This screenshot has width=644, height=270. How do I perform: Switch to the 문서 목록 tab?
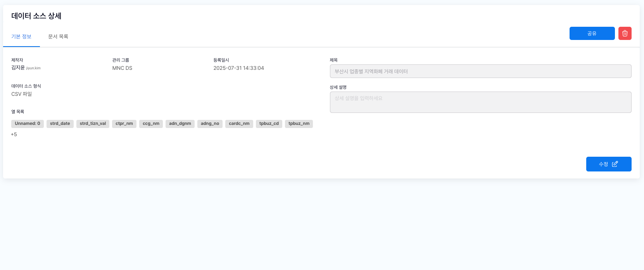[58, 36]
